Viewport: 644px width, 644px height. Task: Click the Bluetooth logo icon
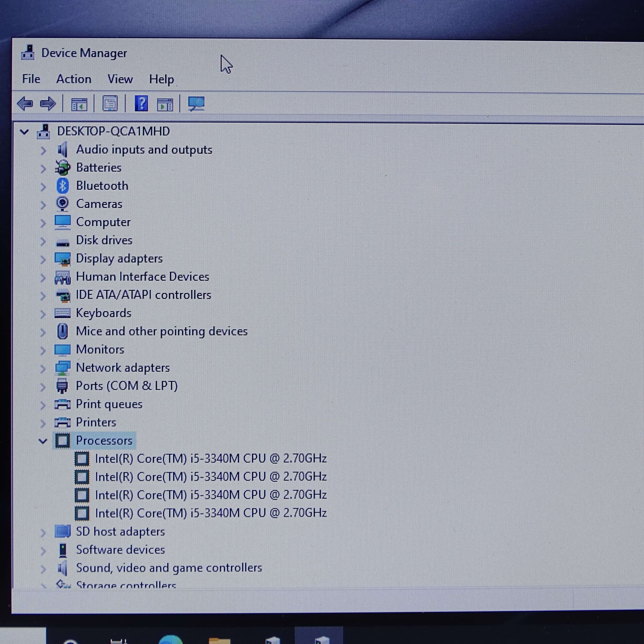(x=62, y=186)
